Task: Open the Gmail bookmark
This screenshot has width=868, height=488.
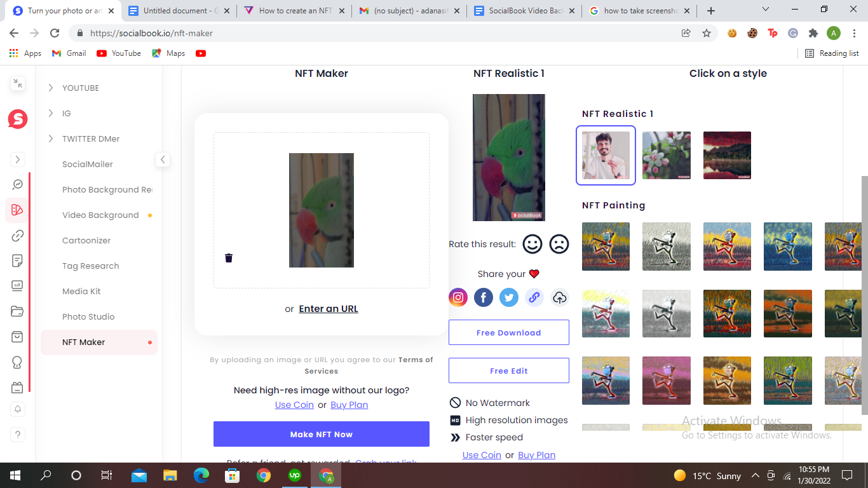Action: [69, 53]
